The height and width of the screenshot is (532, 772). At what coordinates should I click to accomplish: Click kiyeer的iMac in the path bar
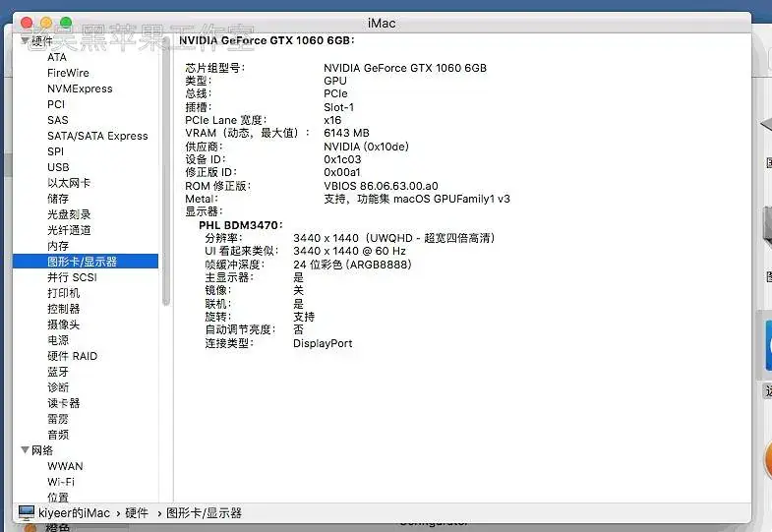point(74,513)
